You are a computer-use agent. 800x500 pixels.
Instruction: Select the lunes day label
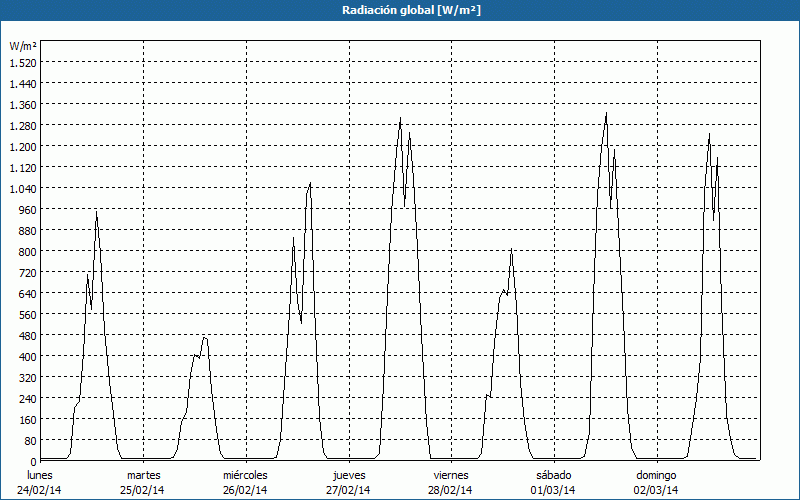40,475
